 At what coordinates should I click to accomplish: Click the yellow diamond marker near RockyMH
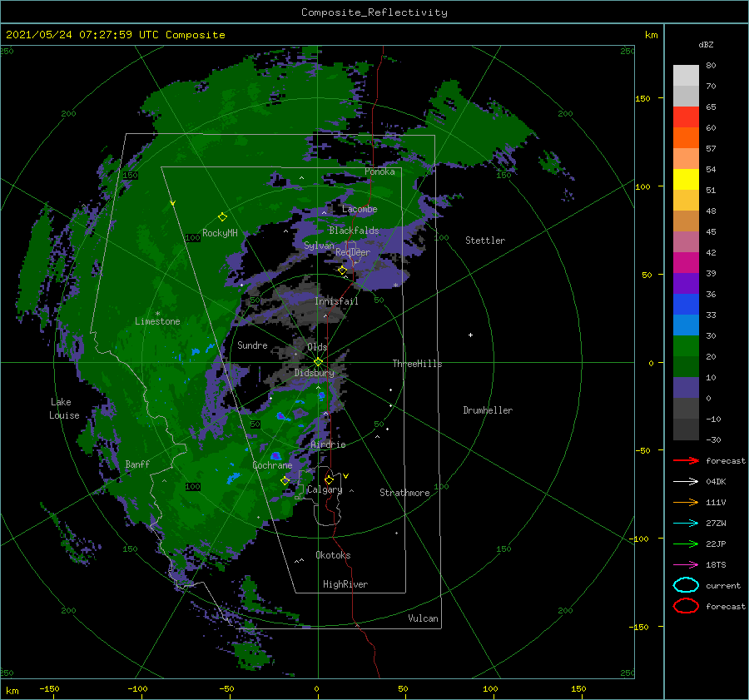tap(222, 217)
